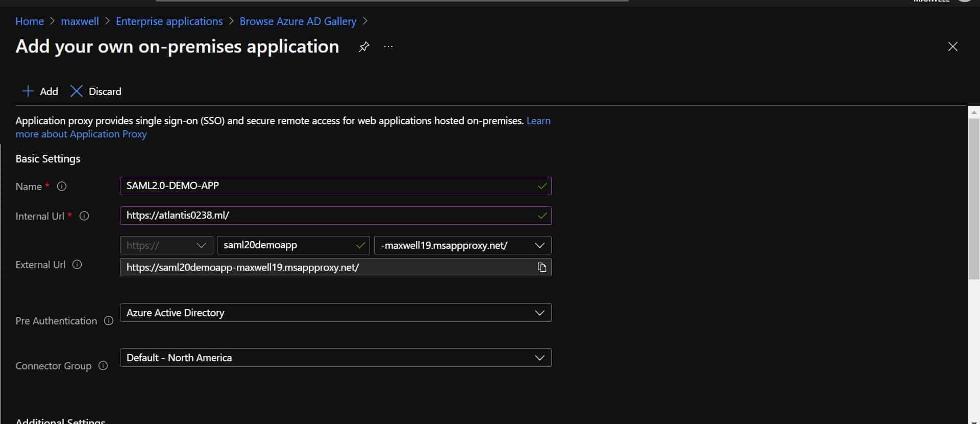Navigate to Enterprise applications breadcrumb
This screenshot has width=980, height=424.
169,21
